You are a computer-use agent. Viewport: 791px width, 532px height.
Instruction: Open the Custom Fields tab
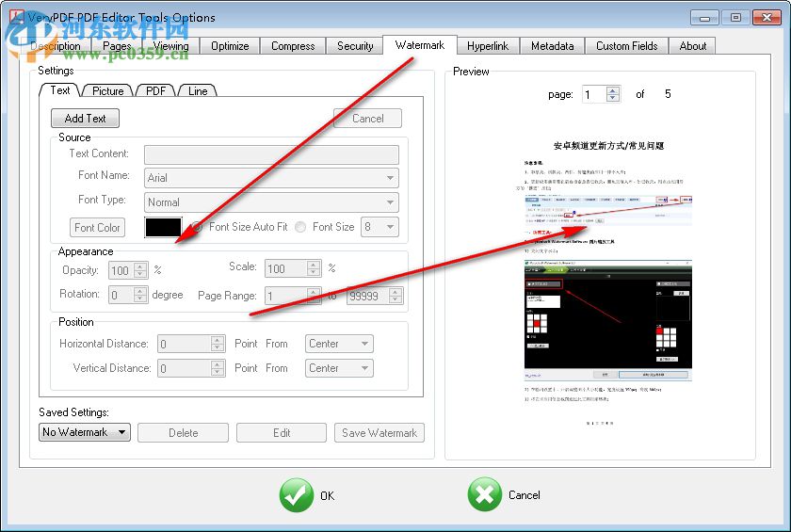(627, 46)
